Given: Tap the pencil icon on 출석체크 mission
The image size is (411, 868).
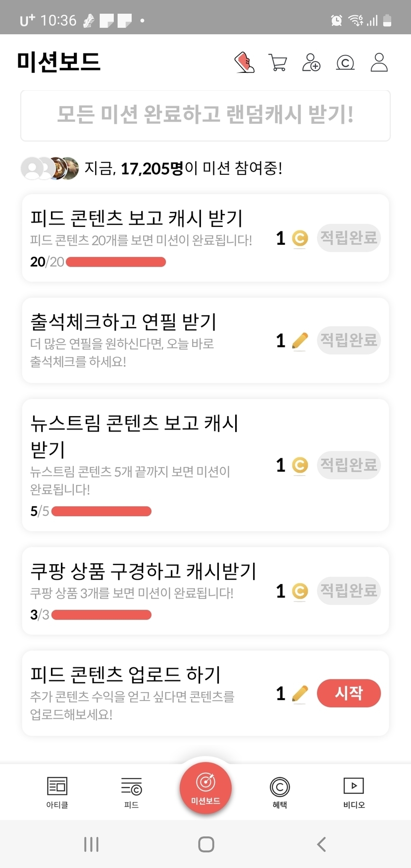Looking at the screenshot, I should coord(300,341).
